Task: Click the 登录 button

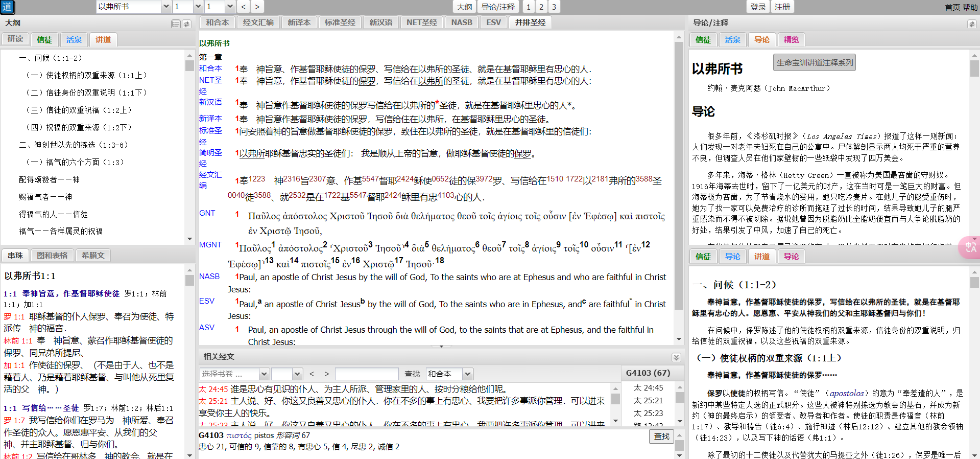Action: pos(758,7)
